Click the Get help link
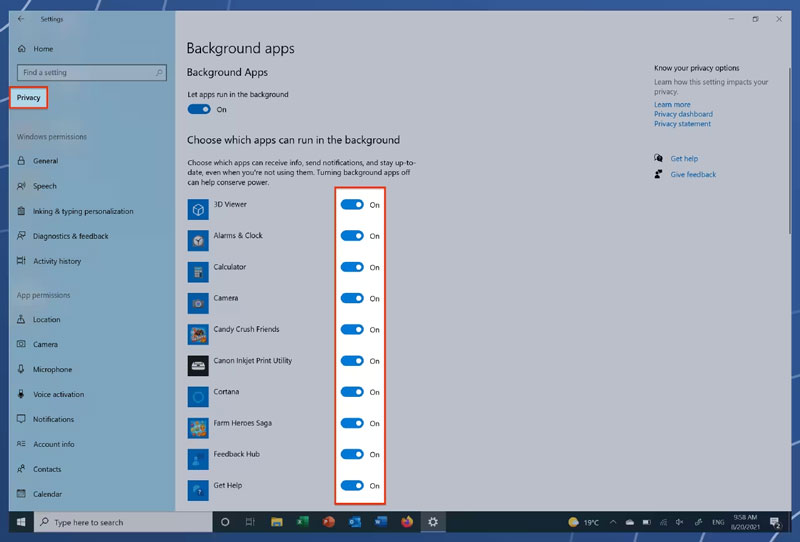800x542 pixels. (684, 159)
